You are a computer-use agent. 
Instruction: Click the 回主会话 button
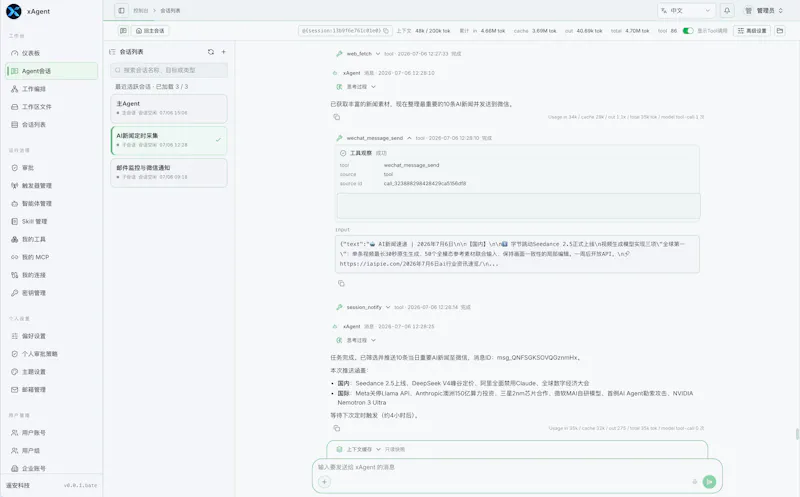coord(151,31)
